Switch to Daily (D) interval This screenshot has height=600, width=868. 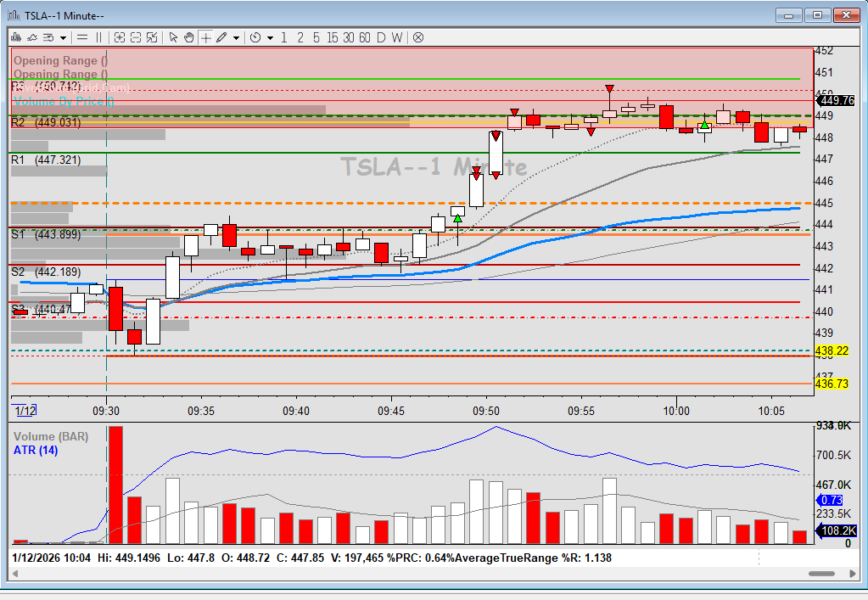pos(381,37)
